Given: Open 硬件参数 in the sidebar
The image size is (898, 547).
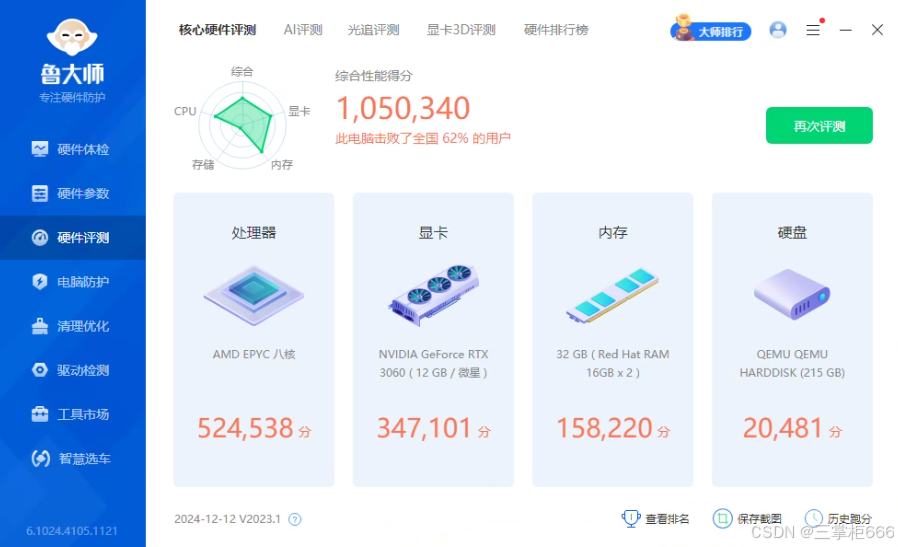Looking at the screenshot, I should click(x=73, y=194).
